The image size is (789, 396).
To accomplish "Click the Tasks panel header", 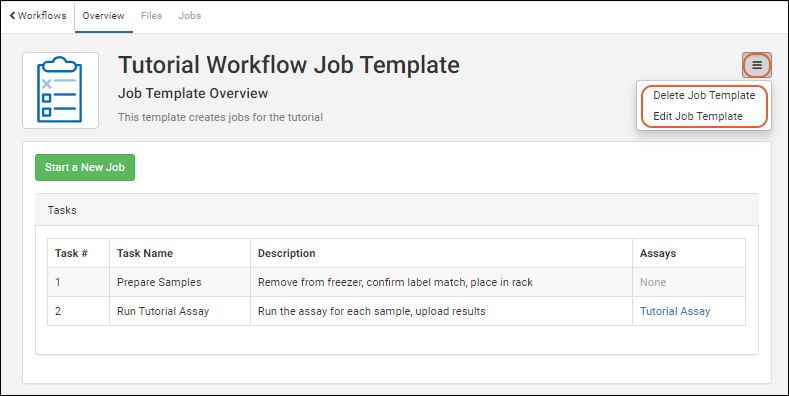I will click(x=397, y=210).
